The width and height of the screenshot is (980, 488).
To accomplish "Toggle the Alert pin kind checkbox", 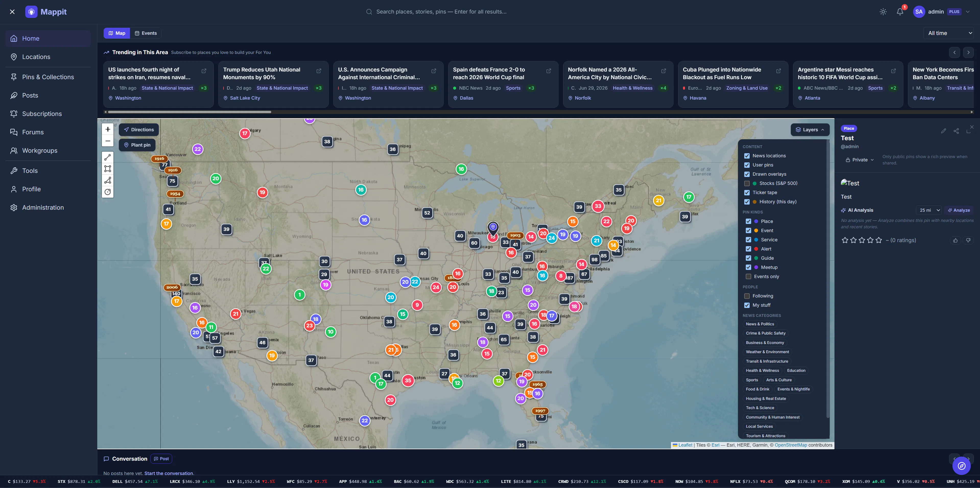I will click(748, 249).
